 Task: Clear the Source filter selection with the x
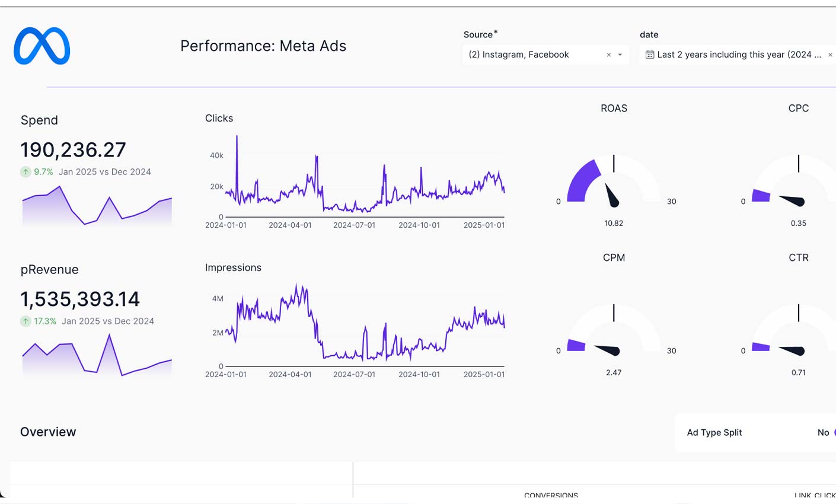608,55
